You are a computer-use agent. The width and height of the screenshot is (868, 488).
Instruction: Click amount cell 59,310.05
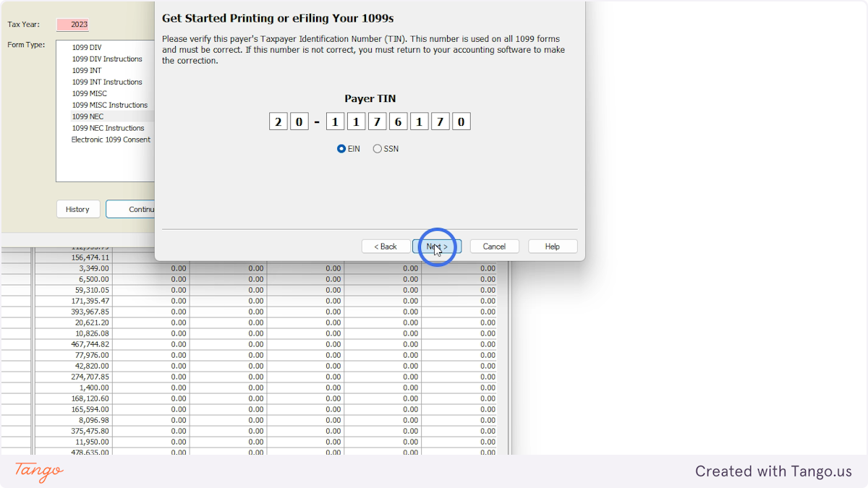pyautogui.click(x=73, y=290)
